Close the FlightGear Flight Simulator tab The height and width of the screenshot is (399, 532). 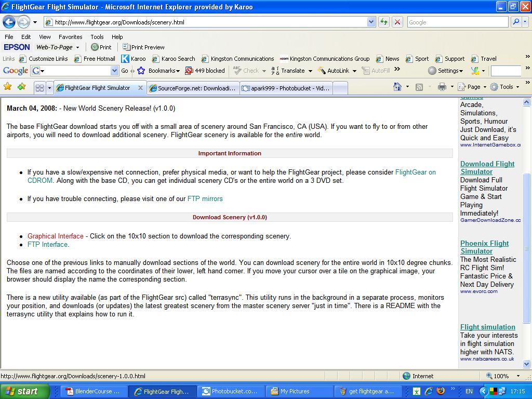tap(140, 88)
